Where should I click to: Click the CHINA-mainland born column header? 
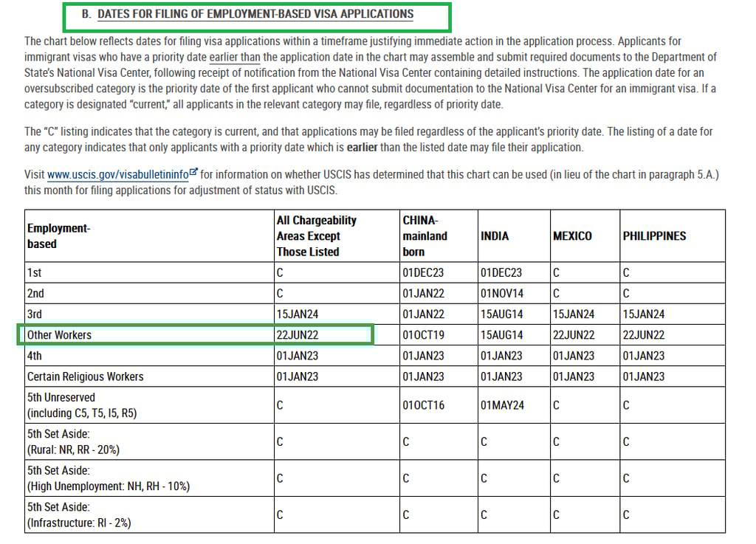pyautogui.click(x=425, y=236)
